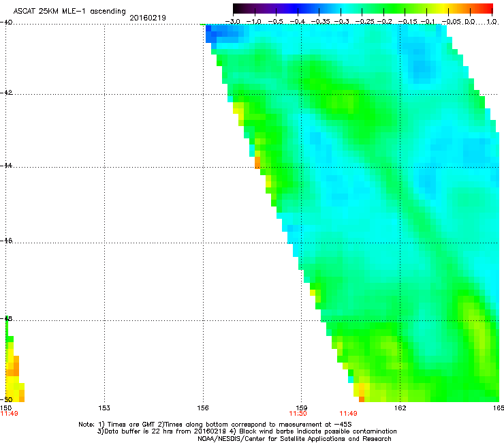
Task: Click the -50 latitude label
Action: [6, 399]
